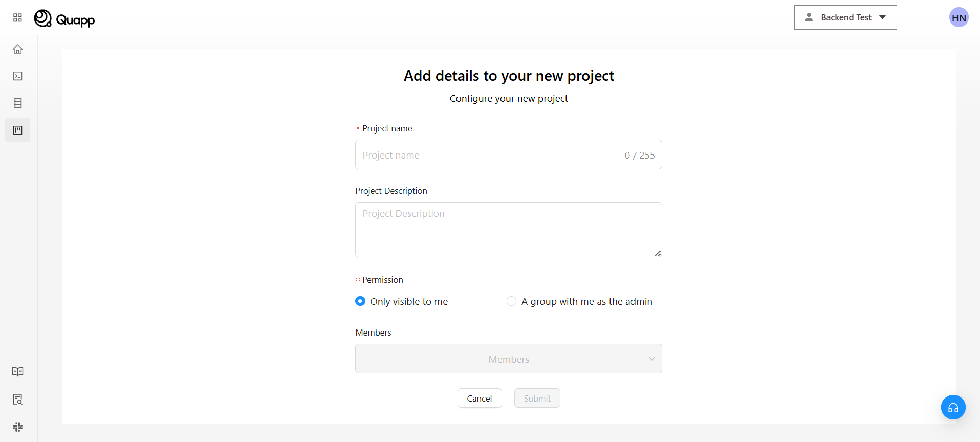The height and width of the screenshot is (442, 980).
Task: Select "Only visible to me" permission
Action: pyautogui.click(x=360, y=301)
